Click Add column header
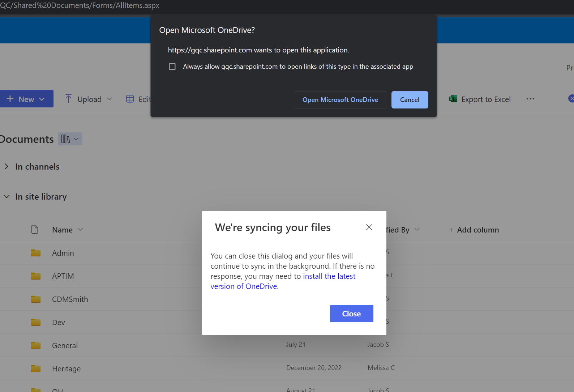The height and width of the screenshot is (392, 574). (474, 230)
